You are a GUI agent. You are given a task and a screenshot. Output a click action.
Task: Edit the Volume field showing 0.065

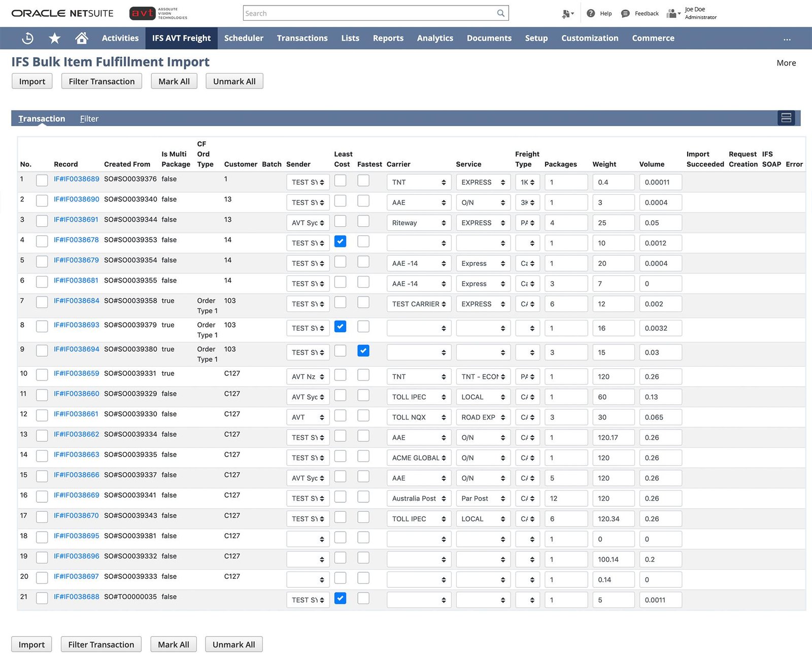(660, 417)
